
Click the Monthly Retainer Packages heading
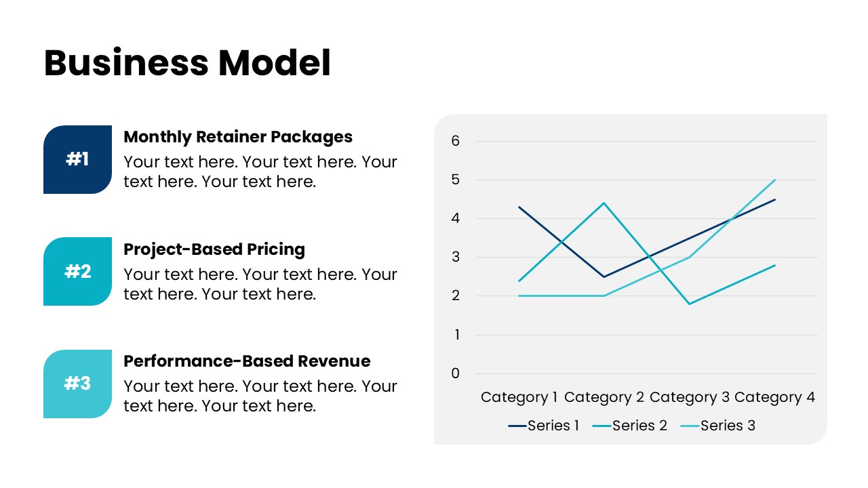(x=238, y=137)
